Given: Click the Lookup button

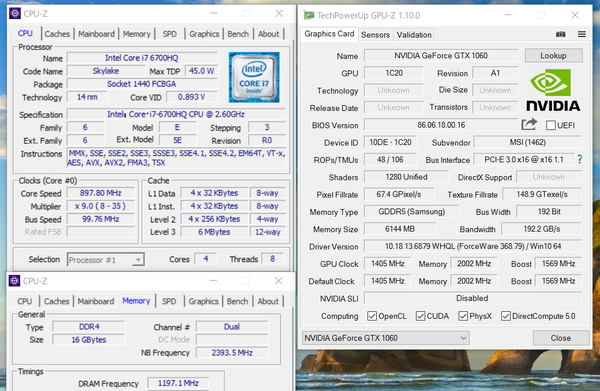Looking at the screenshot, I should [x=553, y=55].
